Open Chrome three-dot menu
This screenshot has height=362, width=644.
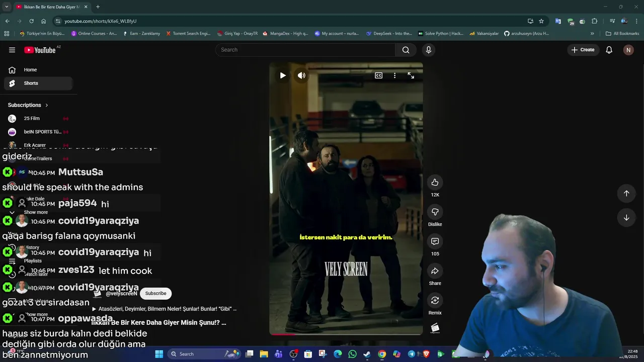tap(636, 21)
